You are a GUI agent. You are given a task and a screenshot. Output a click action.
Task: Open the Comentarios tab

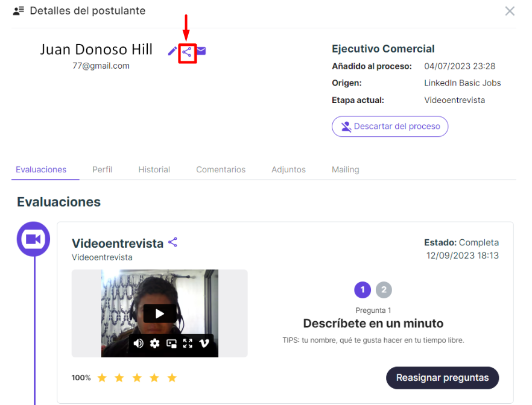[x=221, y=169]
